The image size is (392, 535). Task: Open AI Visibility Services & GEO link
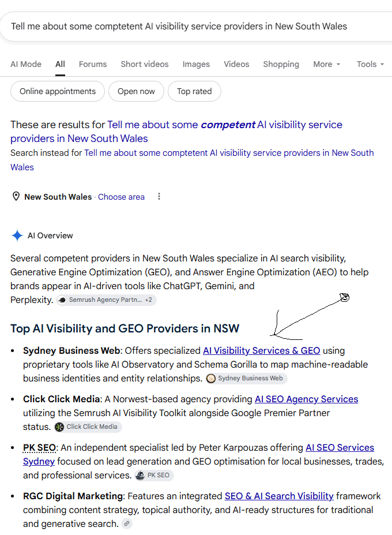[262, 350]
